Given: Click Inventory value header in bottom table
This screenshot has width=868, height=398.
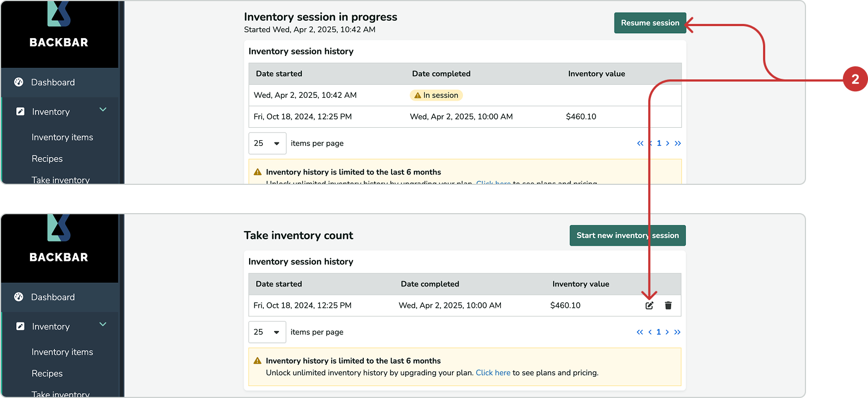Looking at the screenshot, I should tap(581, 284).
